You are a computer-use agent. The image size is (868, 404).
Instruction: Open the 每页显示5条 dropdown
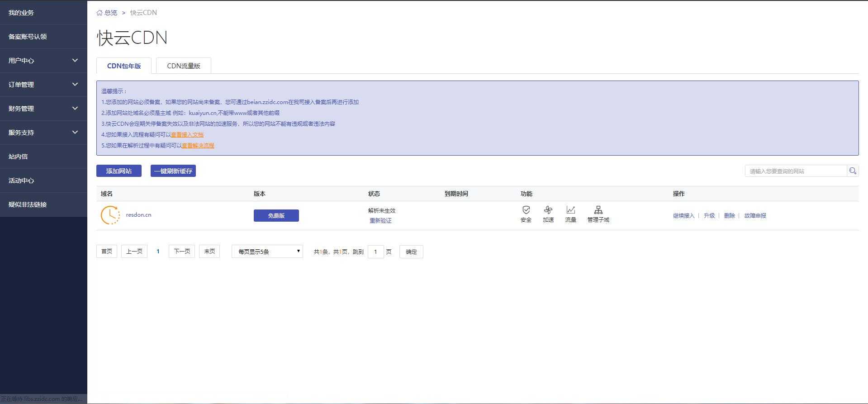[x=267, y=252]
